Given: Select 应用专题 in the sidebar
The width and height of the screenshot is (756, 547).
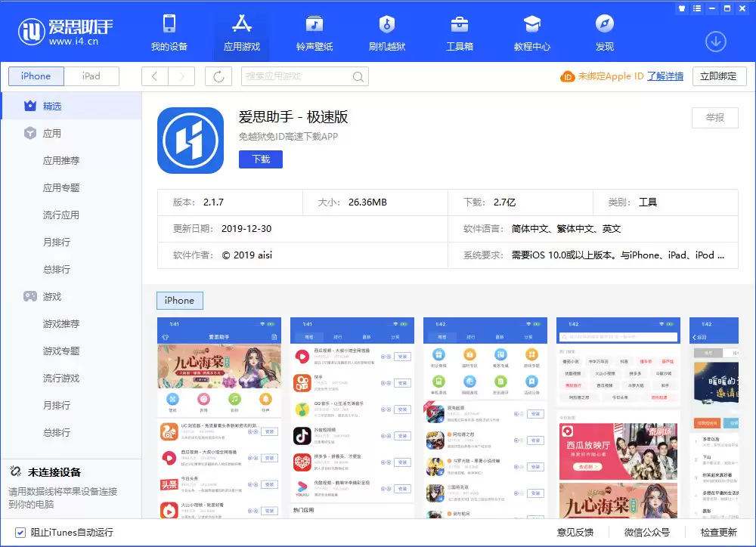Looking at the screenshot, I should (x=61, y=187).
